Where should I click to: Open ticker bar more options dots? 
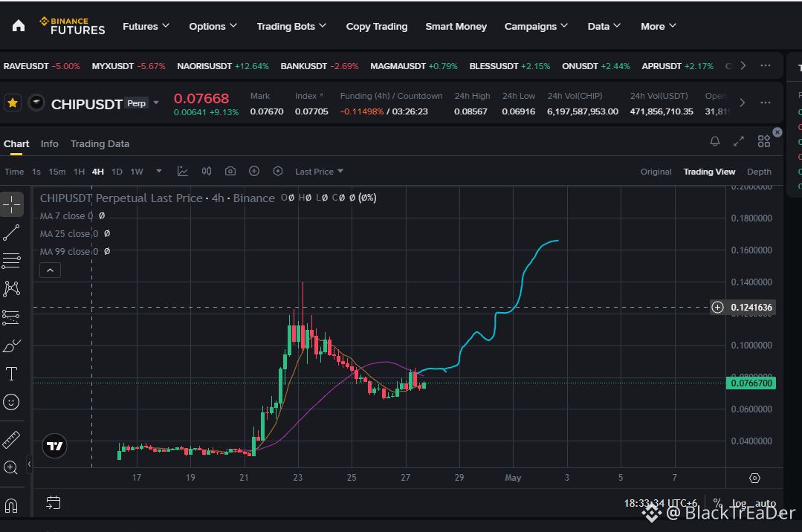pos(766,65)
